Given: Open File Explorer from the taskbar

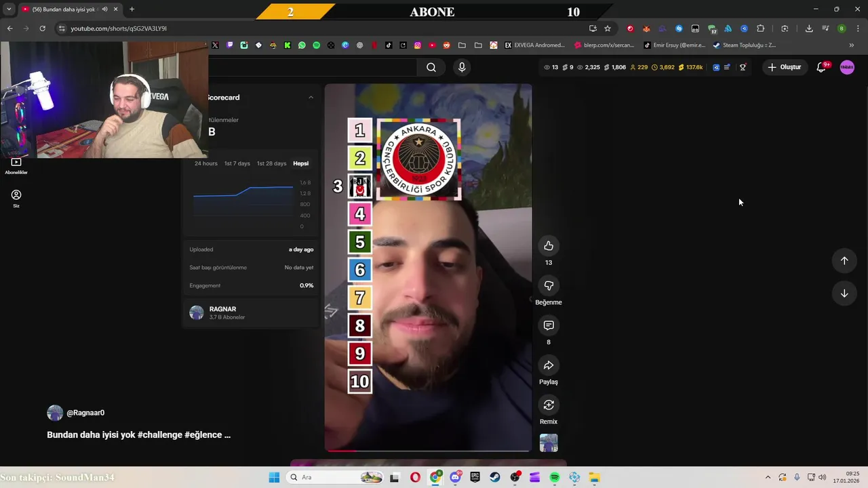Looking at the screenshot, I should coord(594,477).
